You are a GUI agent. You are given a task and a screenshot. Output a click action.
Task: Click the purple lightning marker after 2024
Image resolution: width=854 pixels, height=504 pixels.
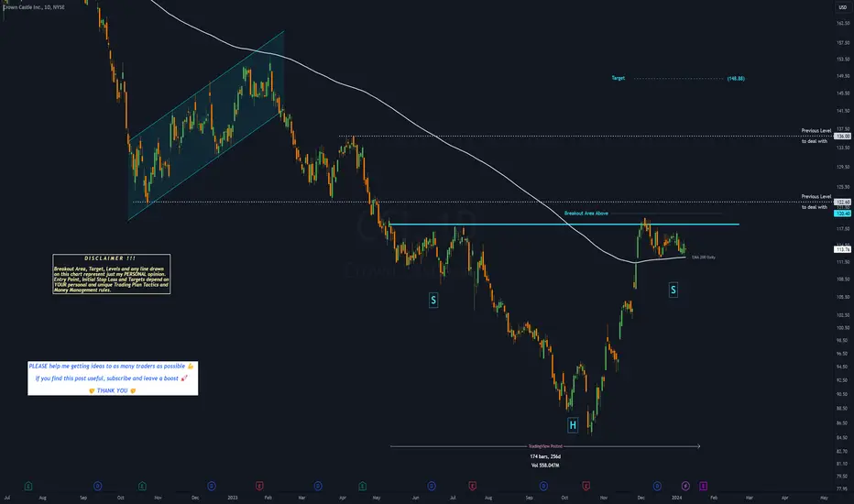click(x=685, y=486)
